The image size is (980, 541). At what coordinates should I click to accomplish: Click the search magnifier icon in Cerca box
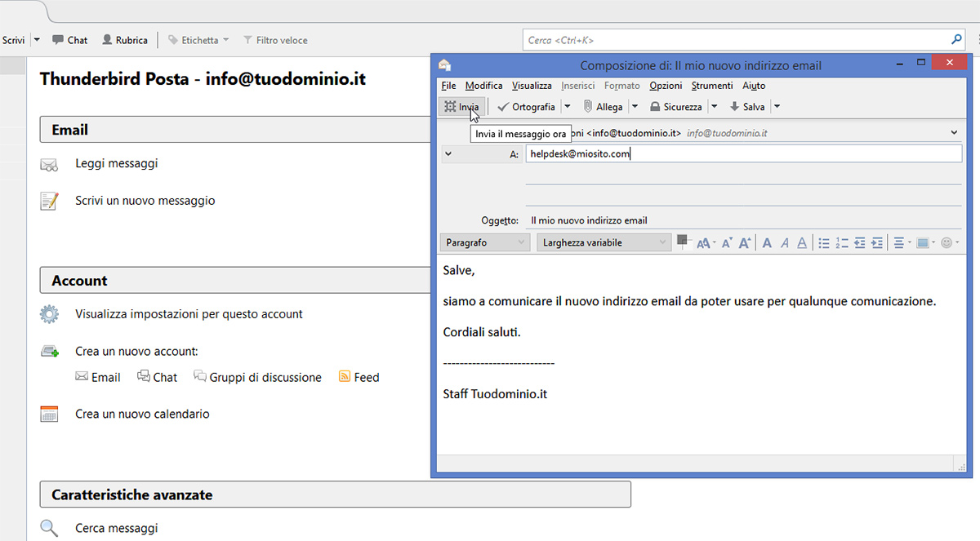[x=957, y=39]
